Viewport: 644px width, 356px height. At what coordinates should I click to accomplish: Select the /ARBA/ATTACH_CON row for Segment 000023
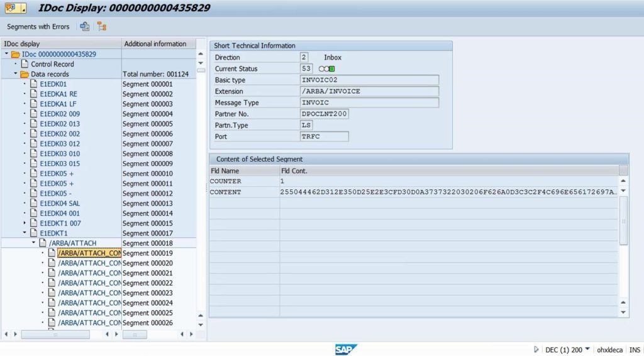[x=89, y=292]
